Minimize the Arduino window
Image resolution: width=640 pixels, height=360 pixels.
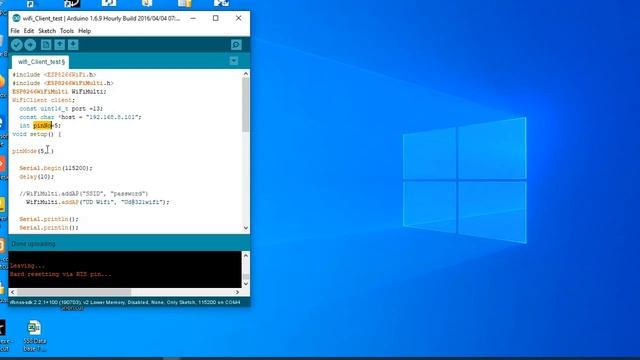tap(193, 18)
